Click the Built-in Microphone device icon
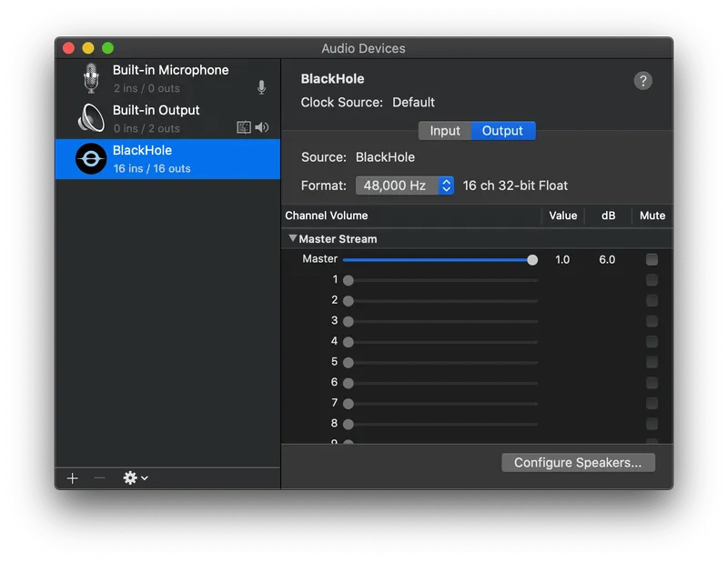Image resolution: width=728 pixels, height=562 pixels. [92, 78]
